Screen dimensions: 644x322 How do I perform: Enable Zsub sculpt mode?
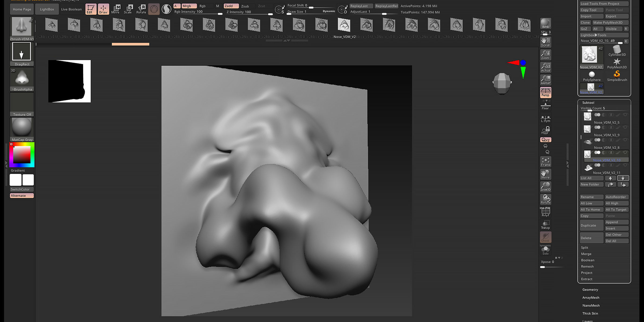[x=247, y=6]
